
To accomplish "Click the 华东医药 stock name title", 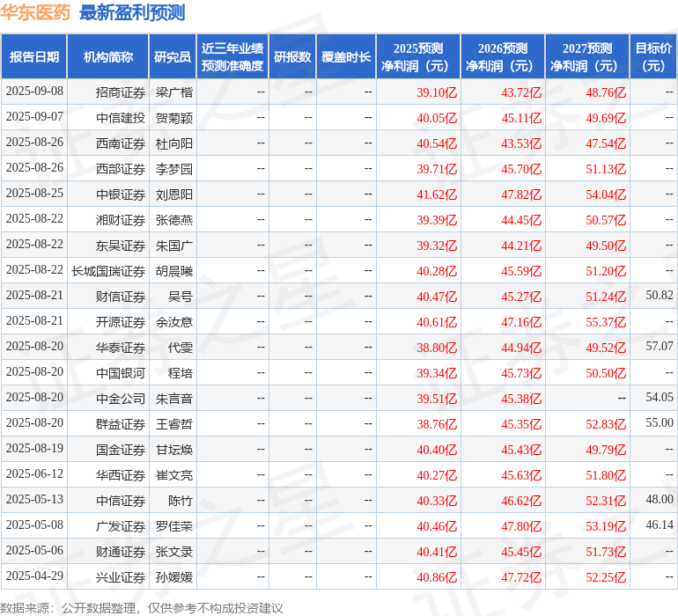I will 36,12.
